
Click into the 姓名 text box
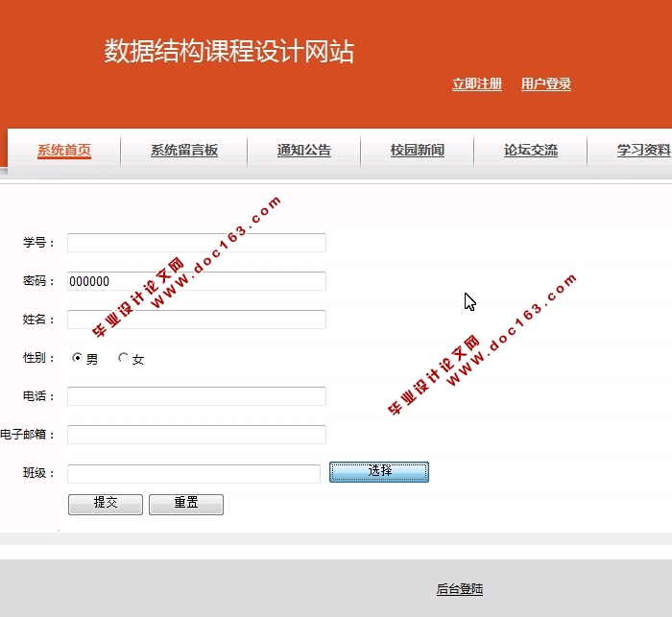197,320
